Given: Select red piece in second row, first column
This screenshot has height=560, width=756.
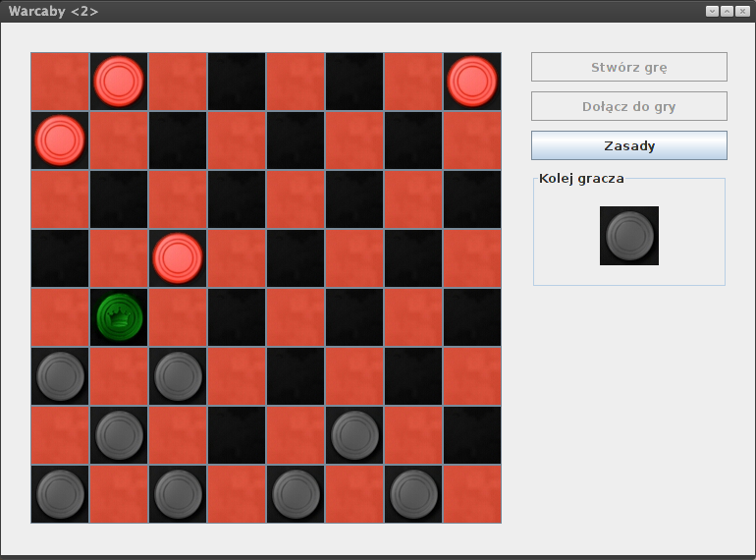Looking at the screenshot, I should coord(60,140).
